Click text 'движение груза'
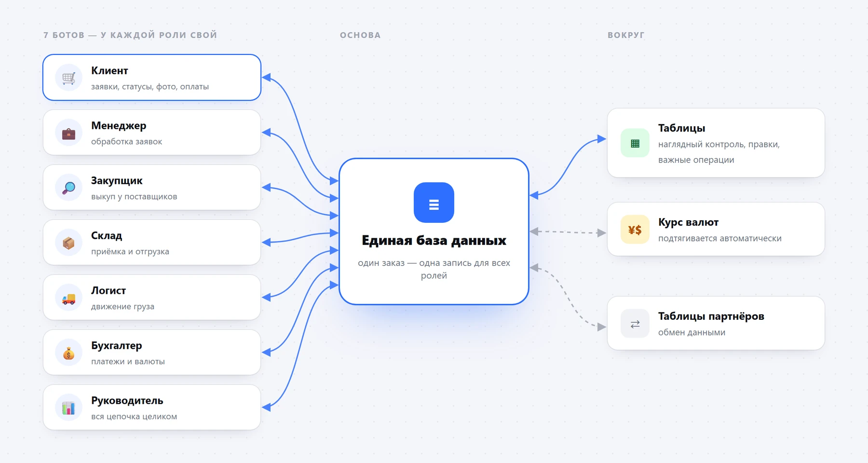This screenshot has width=868, height=463. tap(122, 307)
